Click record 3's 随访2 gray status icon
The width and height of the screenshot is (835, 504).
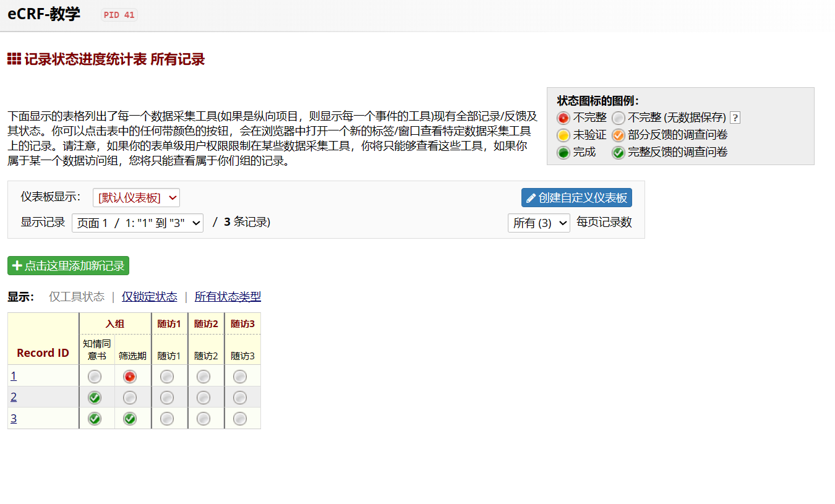(x=203, y=419)
